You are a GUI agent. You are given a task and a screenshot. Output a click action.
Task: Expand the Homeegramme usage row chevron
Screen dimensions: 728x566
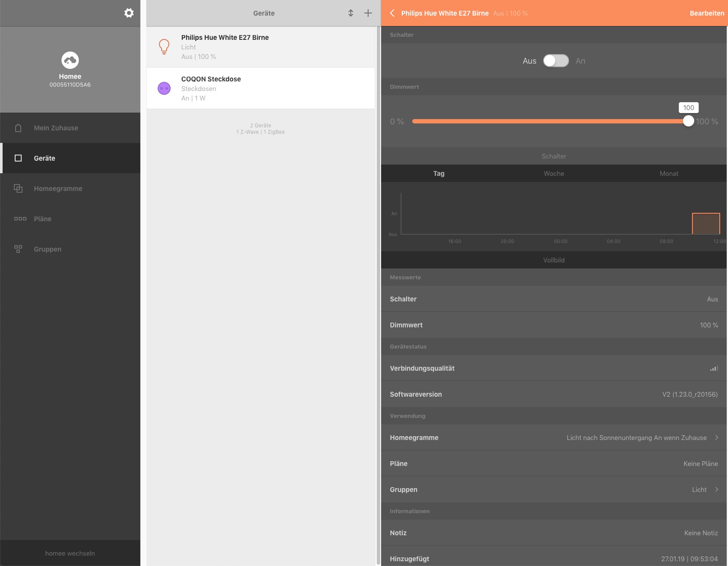click(x=717, y=437)
